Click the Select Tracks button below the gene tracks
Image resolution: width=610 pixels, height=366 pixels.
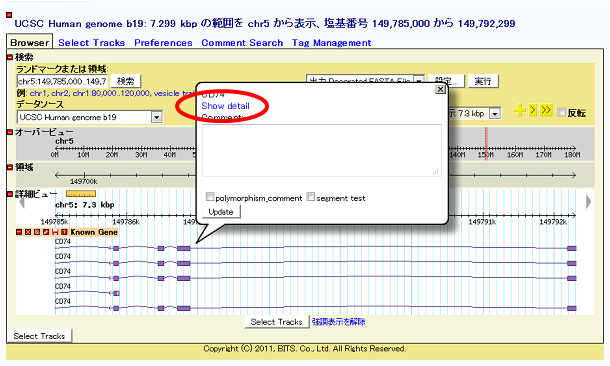click(x=277, y=322)
